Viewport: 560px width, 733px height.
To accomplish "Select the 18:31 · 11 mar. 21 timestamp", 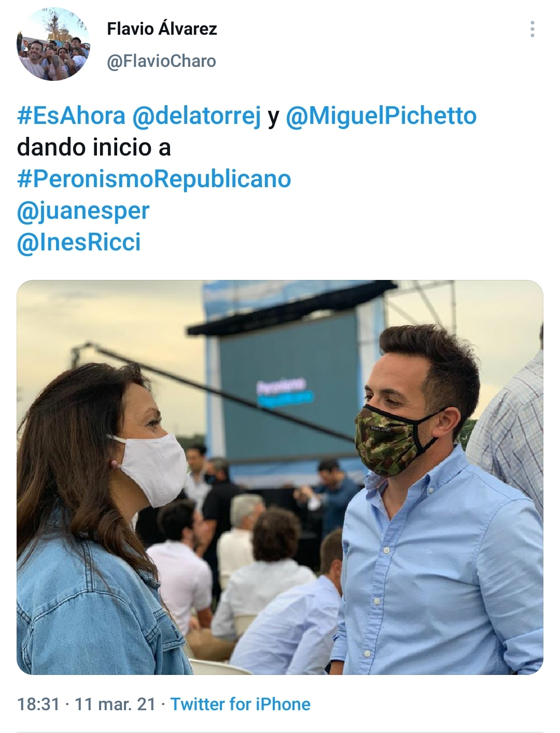I will click(x=87, y=704).
